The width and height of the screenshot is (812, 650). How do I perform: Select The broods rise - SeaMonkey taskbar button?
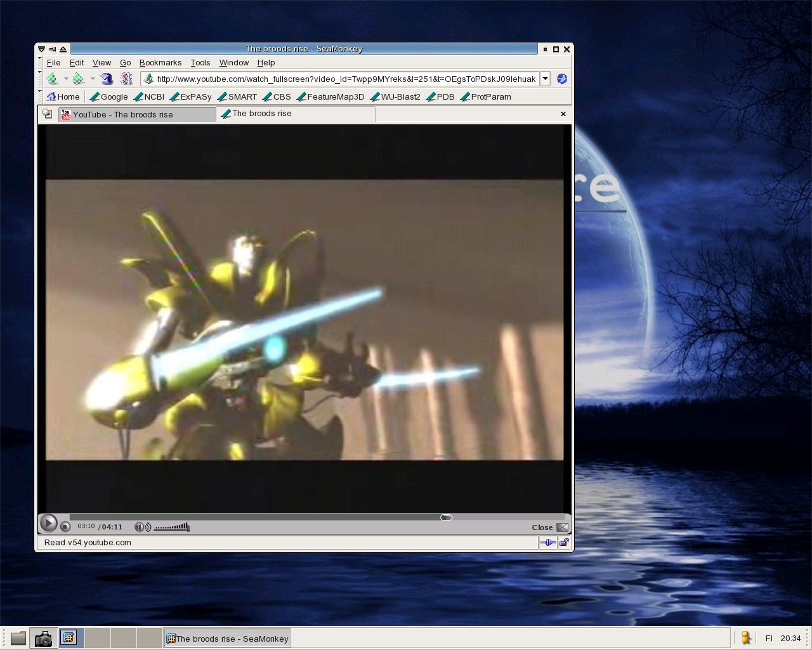click(227, 639)
